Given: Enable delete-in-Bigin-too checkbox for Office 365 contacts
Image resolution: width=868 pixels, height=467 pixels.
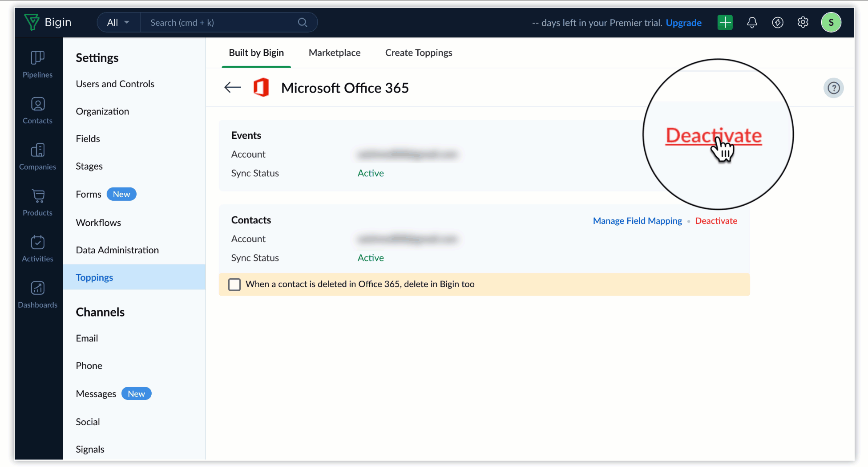Looking at the screenshot, I should [x=234, y=284].
